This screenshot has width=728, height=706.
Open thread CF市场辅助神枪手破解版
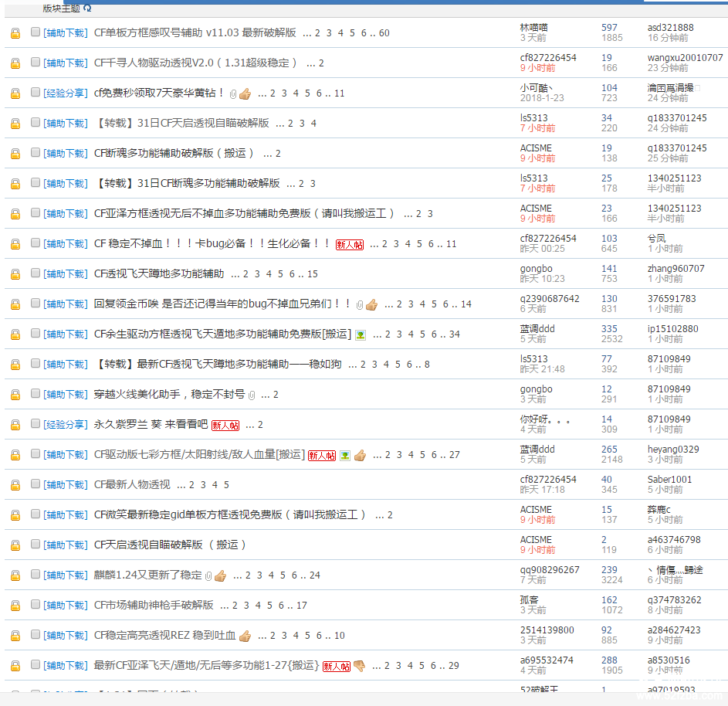154,605
